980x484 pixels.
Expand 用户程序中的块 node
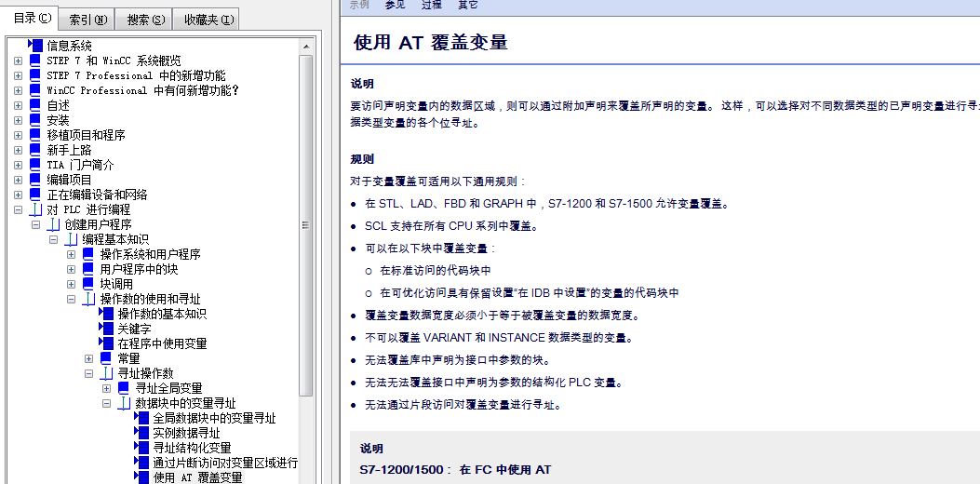(x=72, y=270)
